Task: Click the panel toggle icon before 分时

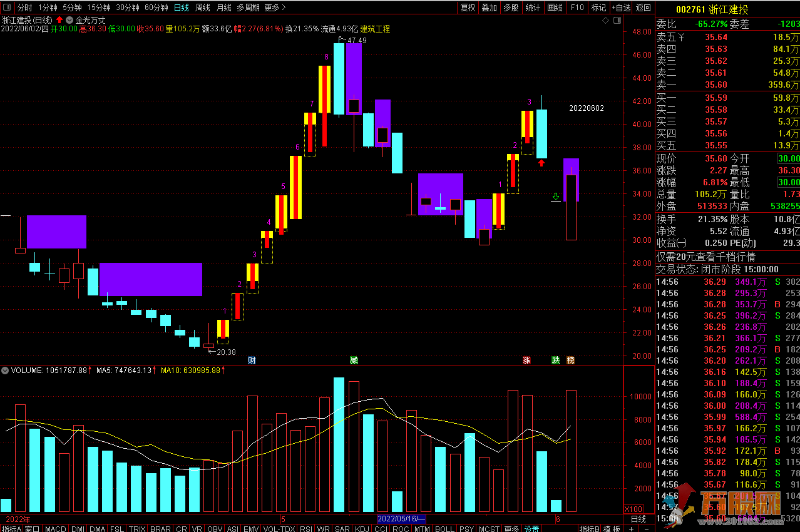Action: tap(7, 8)
